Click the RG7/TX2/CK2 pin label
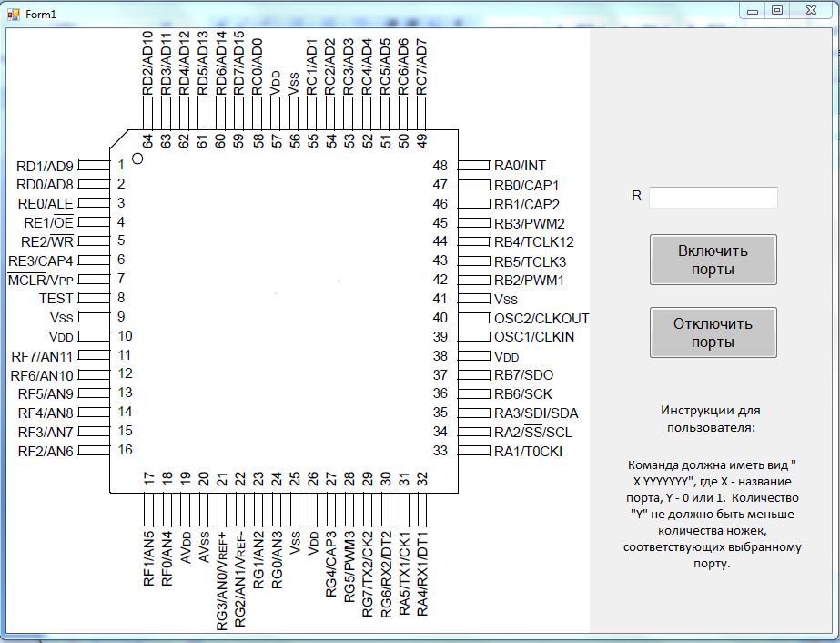 [x=368, y=575]
